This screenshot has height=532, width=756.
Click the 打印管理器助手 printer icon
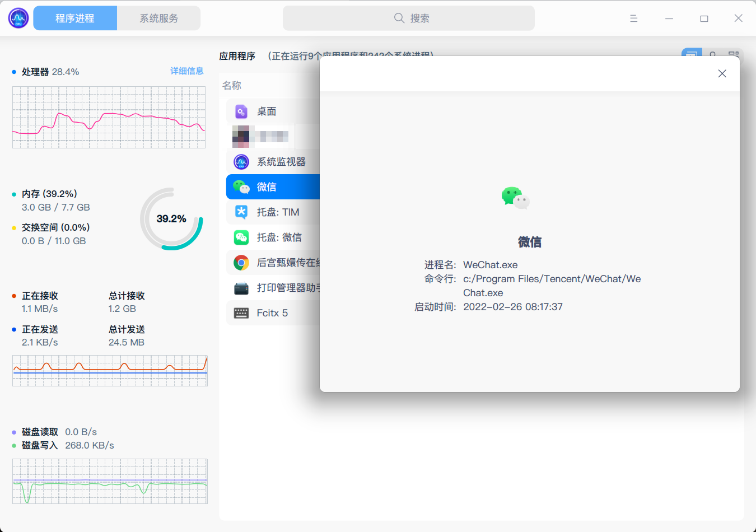pyautogui.click(x=241, y=287)
